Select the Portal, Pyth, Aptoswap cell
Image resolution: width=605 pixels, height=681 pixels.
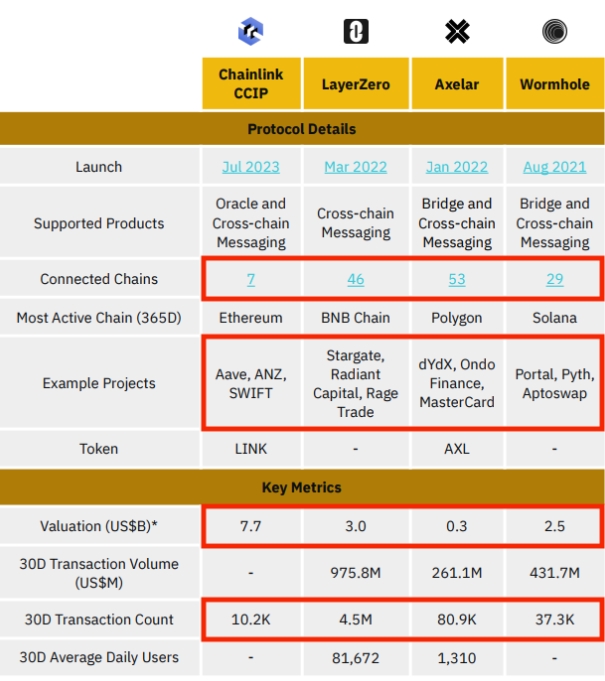[555, 383]
